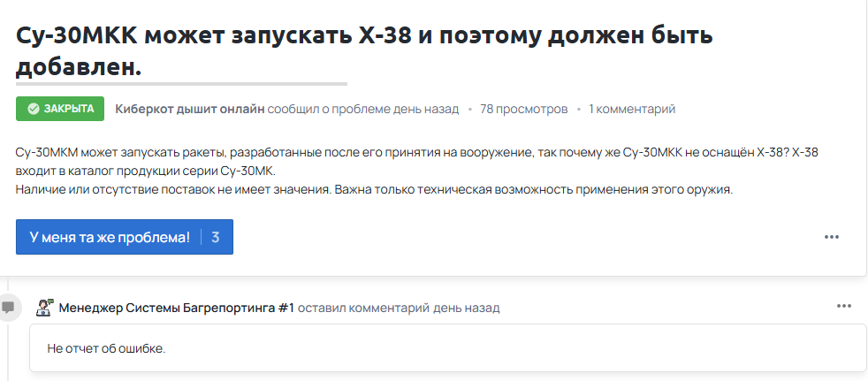Click the 'оставил комментарий' label
This screenshot has width=868, height=381.
click(x=363, y=308)
